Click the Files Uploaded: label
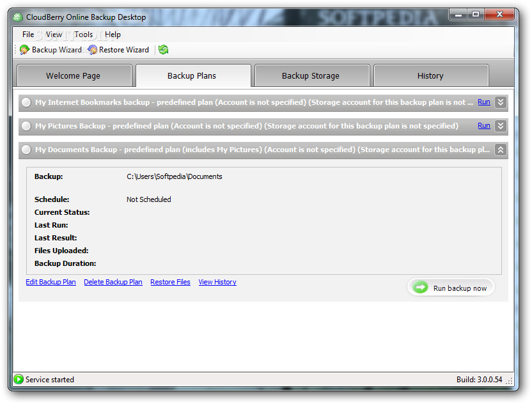The height and width of the screenshot is (404, 532). [61, 251]
